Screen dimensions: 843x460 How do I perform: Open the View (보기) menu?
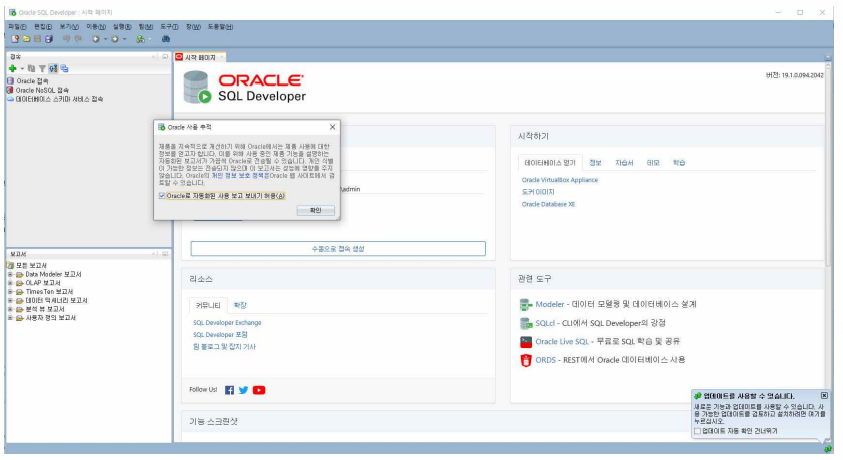pyautogui.click(x=69, y=27)
